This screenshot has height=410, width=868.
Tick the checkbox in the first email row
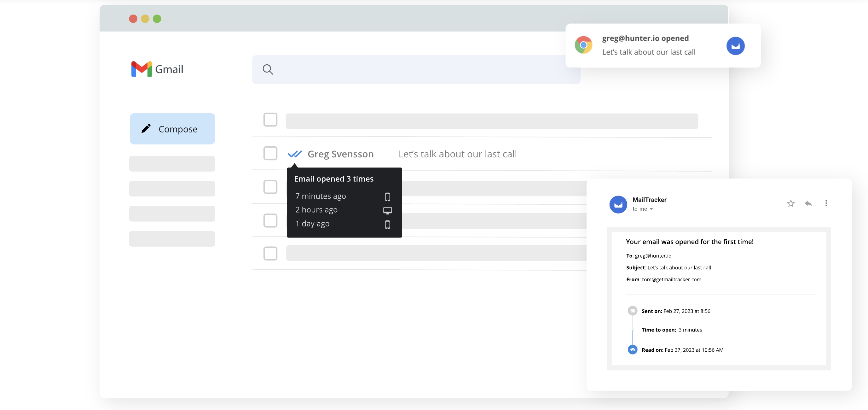click(x=270, y=120)
